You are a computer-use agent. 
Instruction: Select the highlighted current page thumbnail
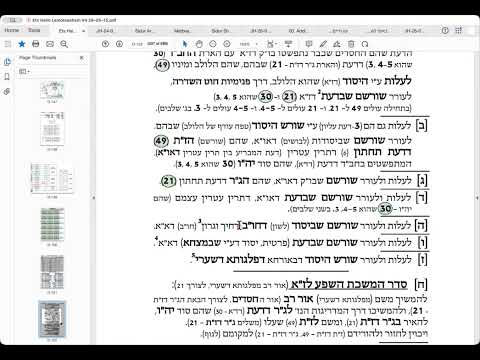pos(52,319)
